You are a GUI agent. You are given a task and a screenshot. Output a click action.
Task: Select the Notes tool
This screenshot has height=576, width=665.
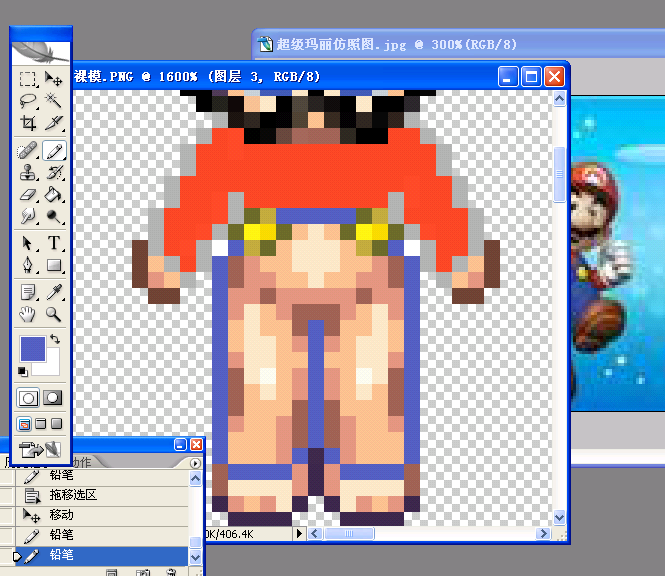(28, 292)
